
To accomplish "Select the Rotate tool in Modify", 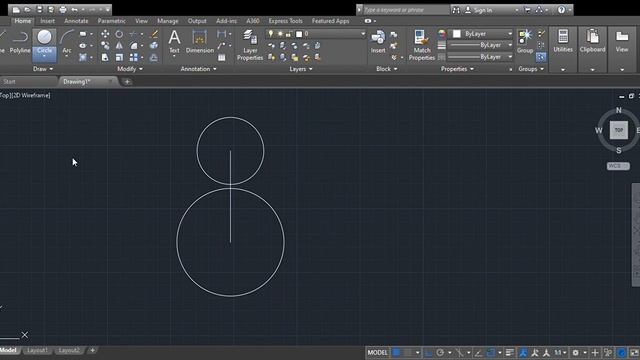I will click(119, 34).
